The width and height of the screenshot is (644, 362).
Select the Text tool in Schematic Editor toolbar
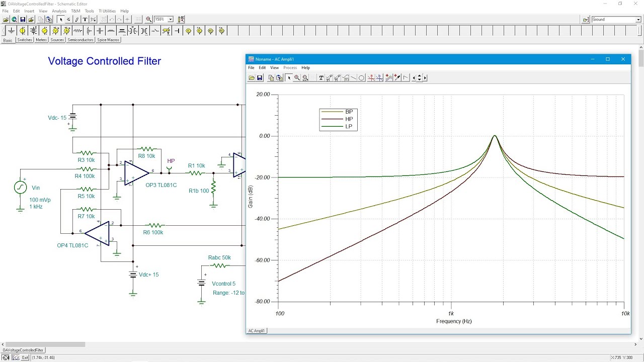pyautogui.click(x=85, y=19)
